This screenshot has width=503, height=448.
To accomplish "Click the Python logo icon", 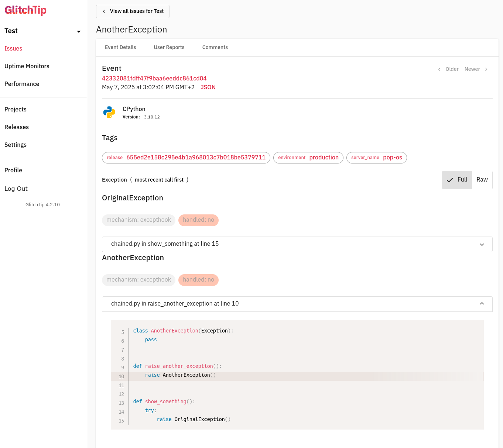I will (109, 112).
